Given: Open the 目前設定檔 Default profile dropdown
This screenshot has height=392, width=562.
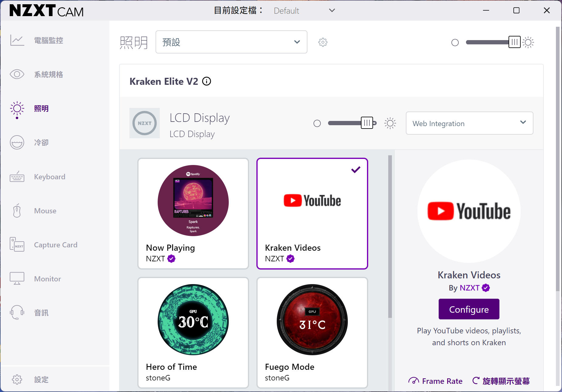Looking at the screenshot, I should coord(304,11).
